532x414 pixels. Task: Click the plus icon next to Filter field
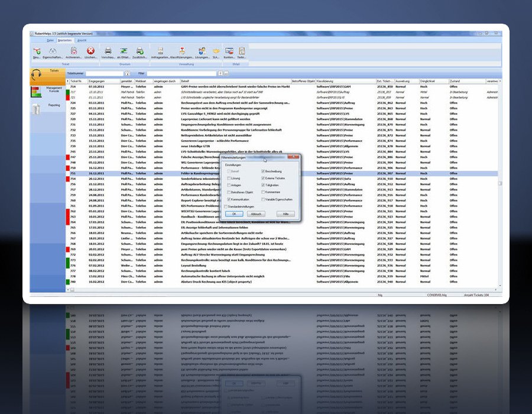(220, 73)
